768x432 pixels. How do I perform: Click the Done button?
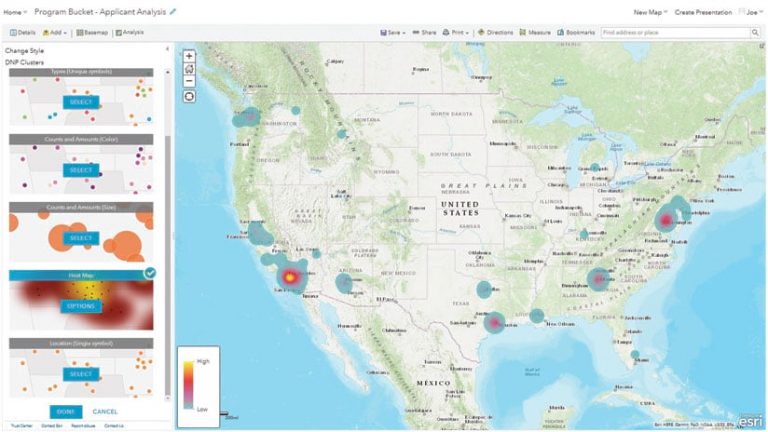(x=66, y=411)
